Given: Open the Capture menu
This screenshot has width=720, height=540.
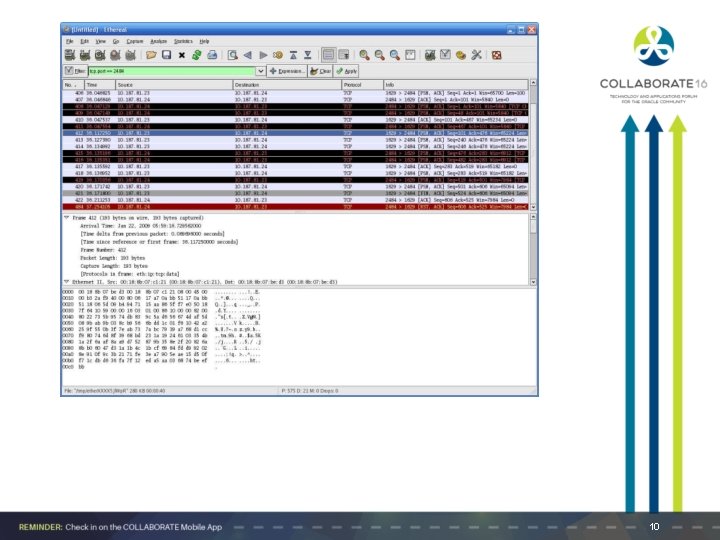Looking at the screenshot, I should (135, 41).
